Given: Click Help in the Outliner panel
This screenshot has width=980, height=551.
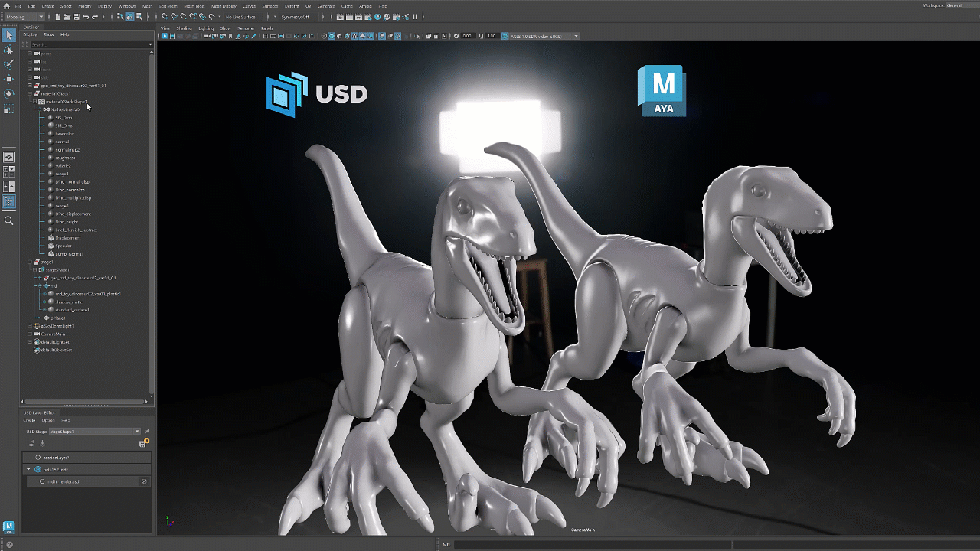Looking at the screenshot, I should point(64,34).
